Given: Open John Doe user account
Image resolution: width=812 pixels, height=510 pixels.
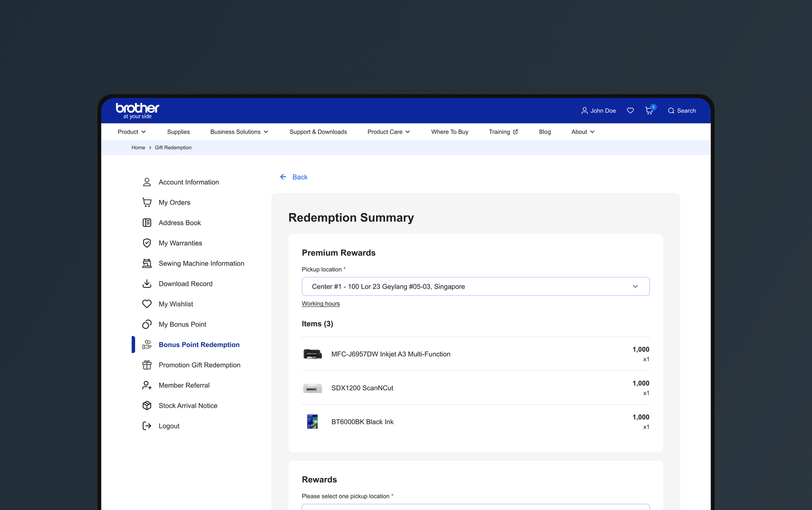Looking at the screenshot, I should (x=598, y=111).
